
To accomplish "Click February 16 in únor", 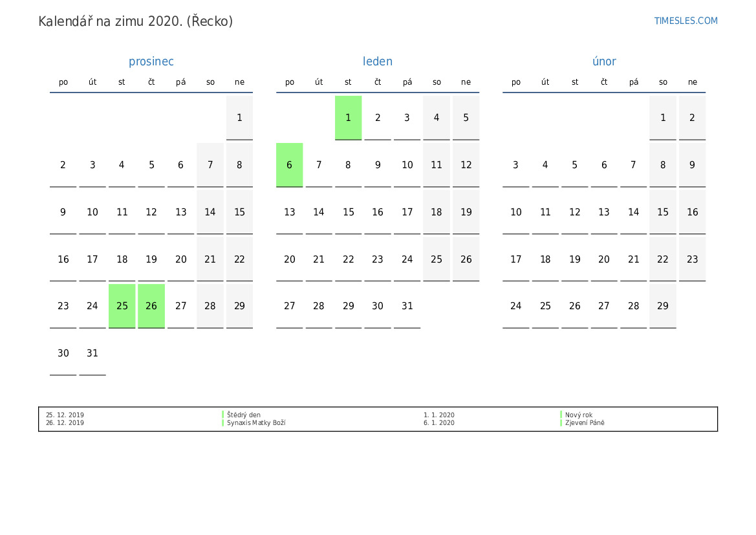I will 693,212.
